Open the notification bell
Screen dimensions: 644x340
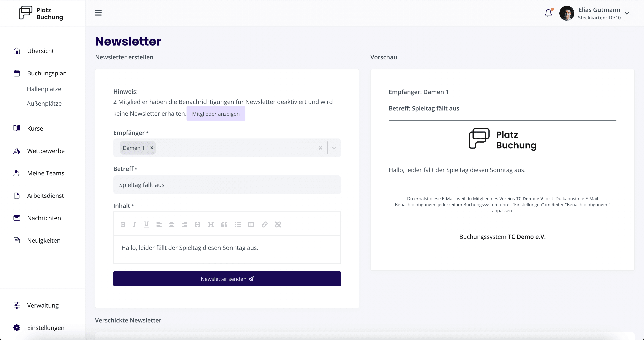tap(548, 13)
